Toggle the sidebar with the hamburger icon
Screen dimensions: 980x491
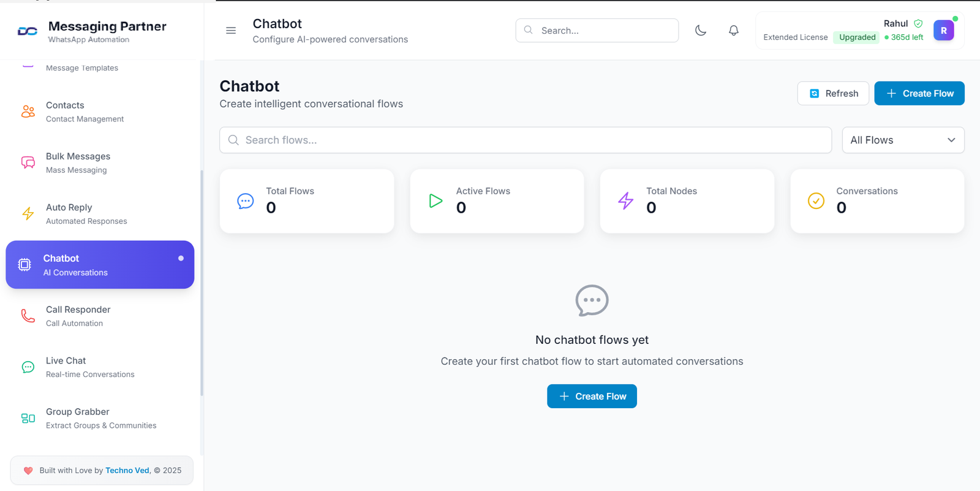(x=230, y=30)
